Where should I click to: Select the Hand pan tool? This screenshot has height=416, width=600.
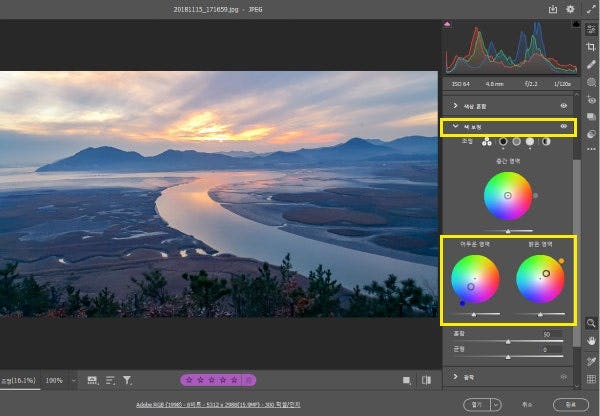coord(591,341)
